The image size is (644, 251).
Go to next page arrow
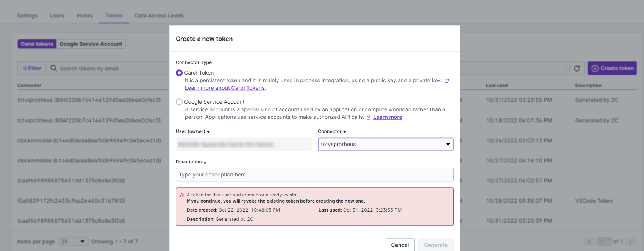click(630, 242)
